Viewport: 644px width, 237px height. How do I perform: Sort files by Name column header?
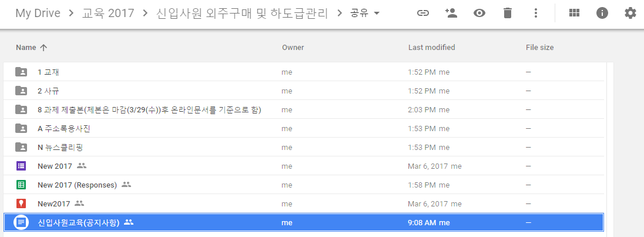tap(26, 47)
